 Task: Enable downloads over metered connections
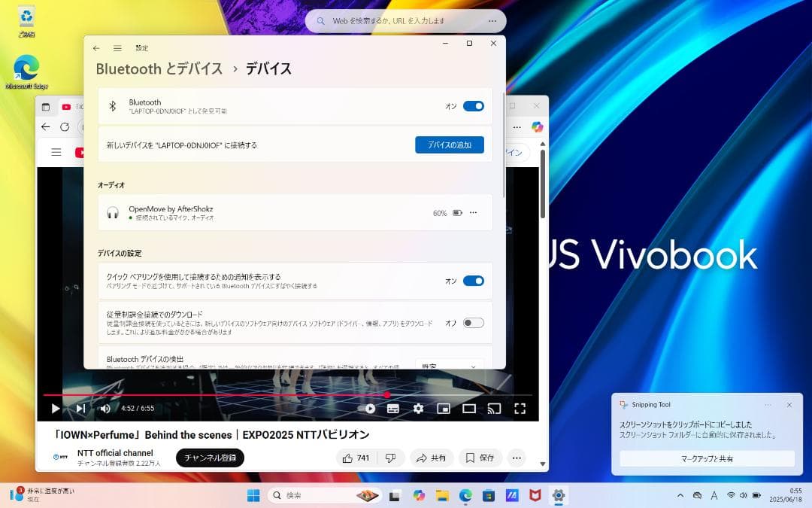[x=473, y=322]
